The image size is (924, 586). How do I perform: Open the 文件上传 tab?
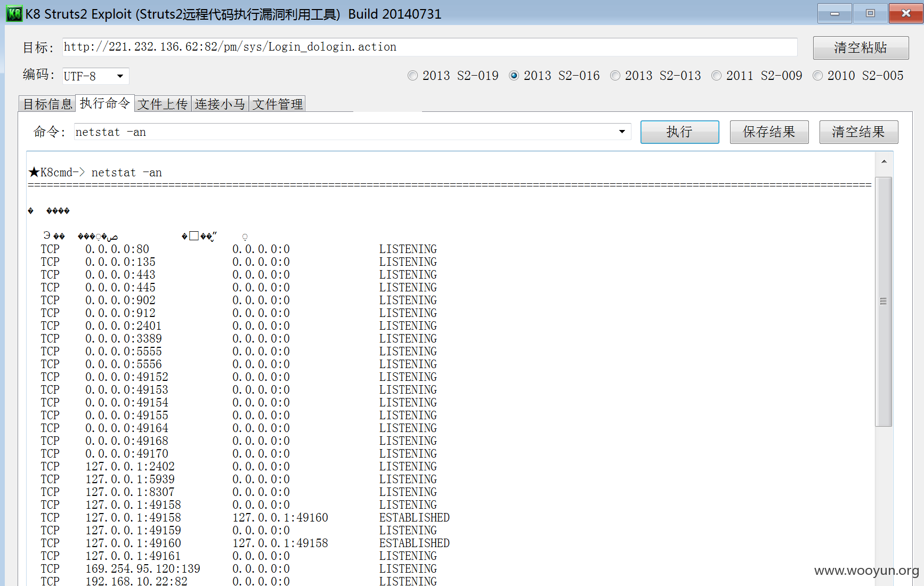(163, 104)
